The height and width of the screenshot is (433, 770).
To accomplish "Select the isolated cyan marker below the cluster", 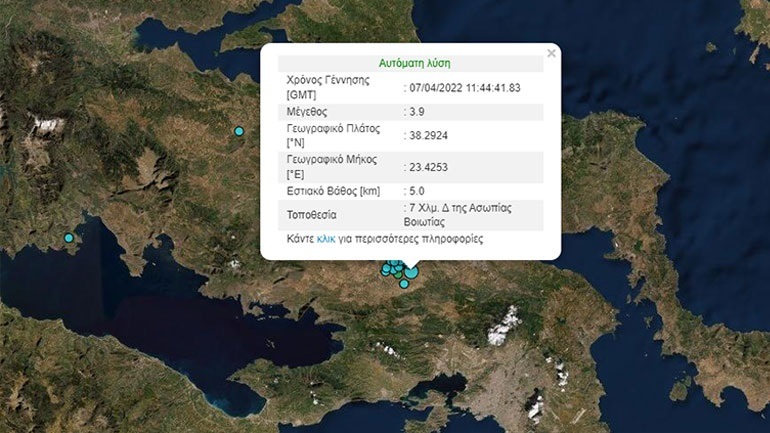I will tap(404, 284).
